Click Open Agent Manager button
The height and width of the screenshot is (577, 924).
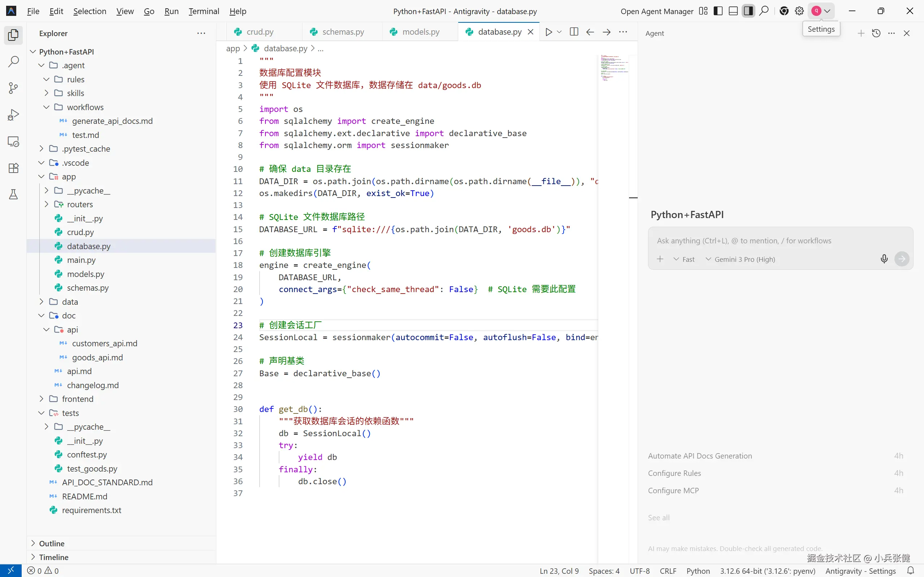point(656,11)
